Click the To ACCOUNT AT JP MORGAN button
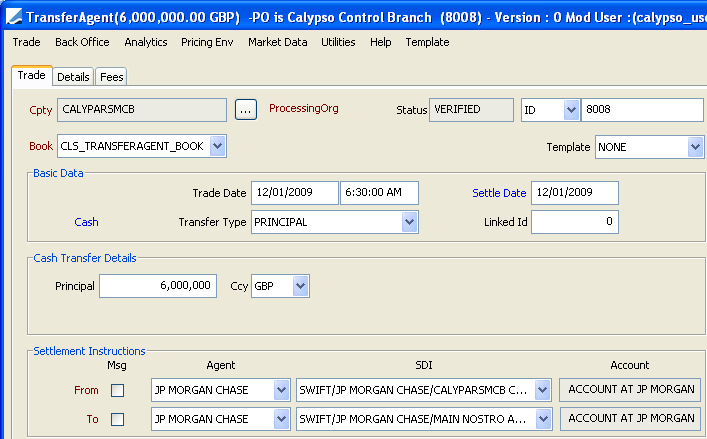Screen dimensions: 707x439 (x=631, y=419)
